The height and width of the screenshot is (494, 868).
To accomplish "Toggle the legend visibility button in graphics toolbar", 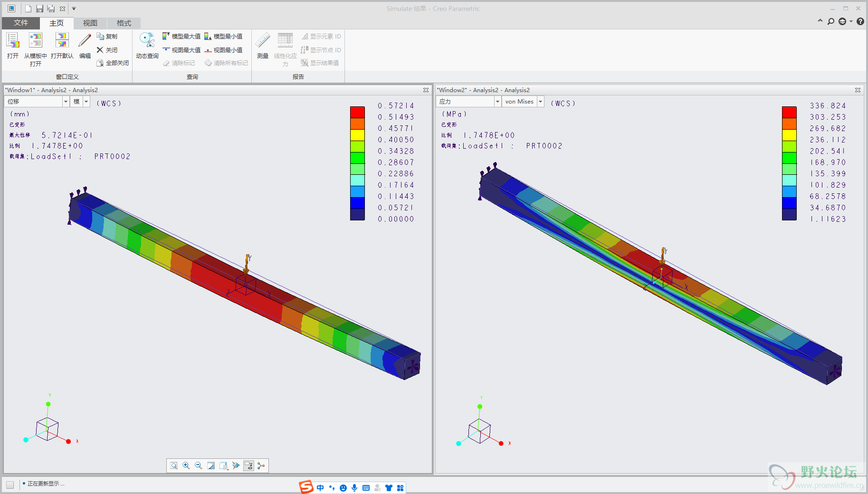I will click(248, 465).
